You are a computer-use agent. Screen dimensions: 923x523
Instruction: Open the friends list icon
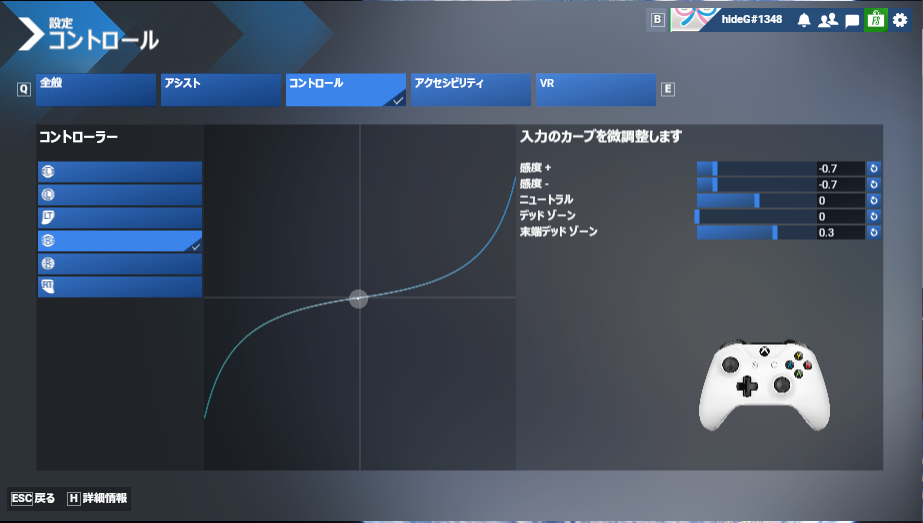[x=827, y=20]
